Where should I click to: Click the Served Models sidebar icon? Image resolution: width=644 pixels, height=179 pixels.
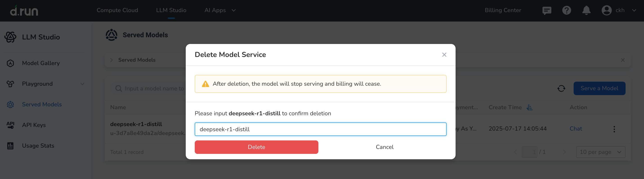click(10, 105)
